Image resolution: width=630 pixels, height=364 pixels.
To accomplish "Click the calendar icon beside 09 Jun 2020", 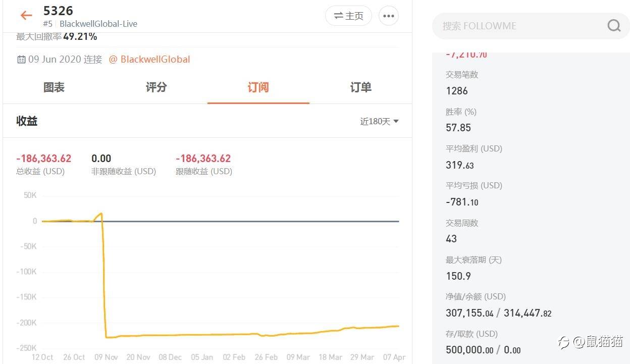I will point(21,60).
